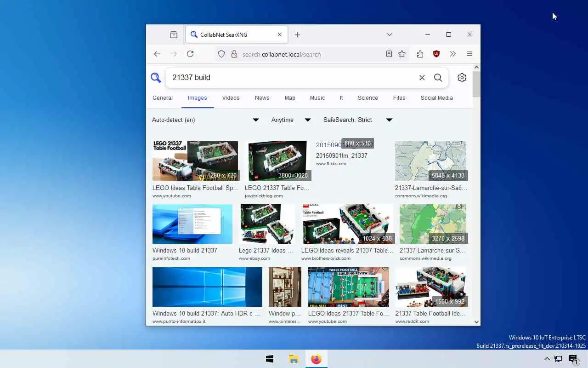This screenshot has width=588, height=368.
Task: Open the uBlock Origin icon
Action: coord(436,54)
